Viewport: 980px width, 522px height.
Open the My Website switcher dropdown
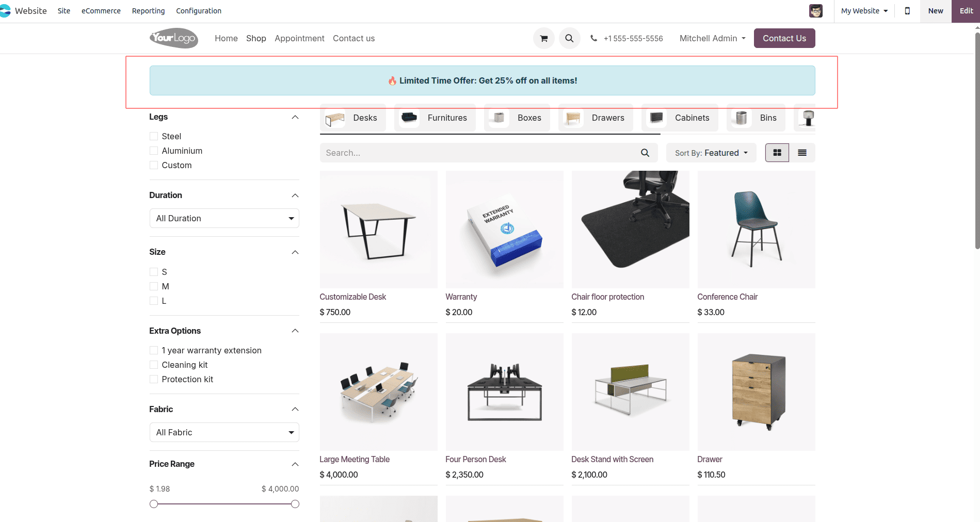pyautogui.click(x=864, y=11)
